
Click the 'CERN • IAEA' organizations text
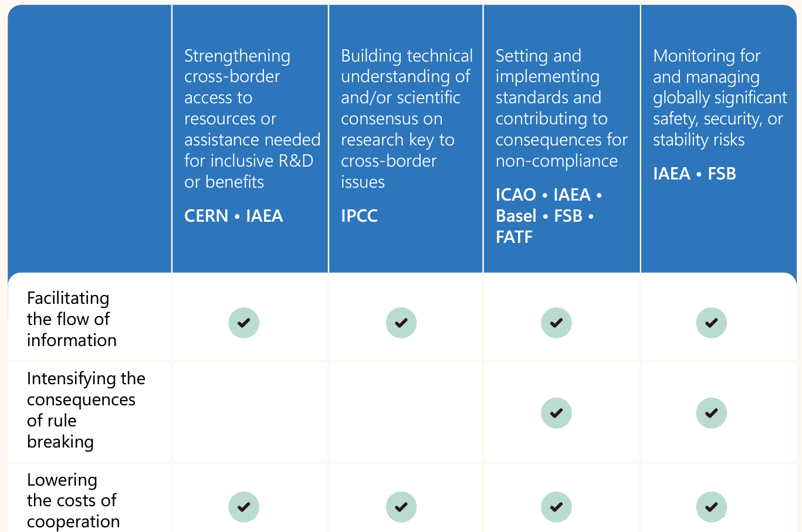pos(234,216)
